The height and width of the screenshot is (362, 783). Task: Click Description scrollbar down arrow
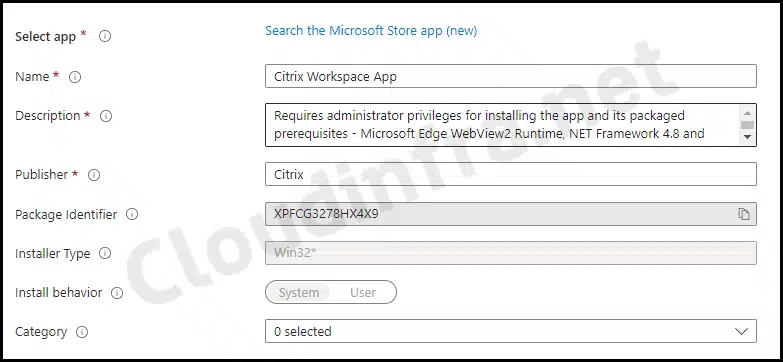tap(748, 136)
